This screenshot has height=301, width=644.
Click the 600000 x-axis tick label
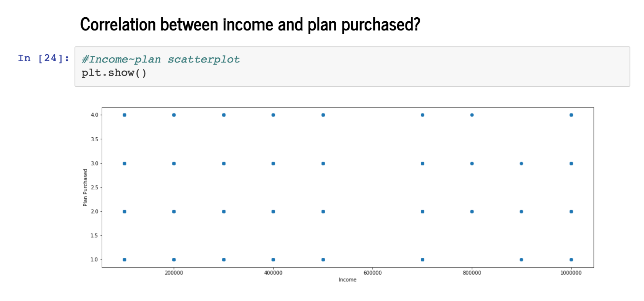click(373, 273)
